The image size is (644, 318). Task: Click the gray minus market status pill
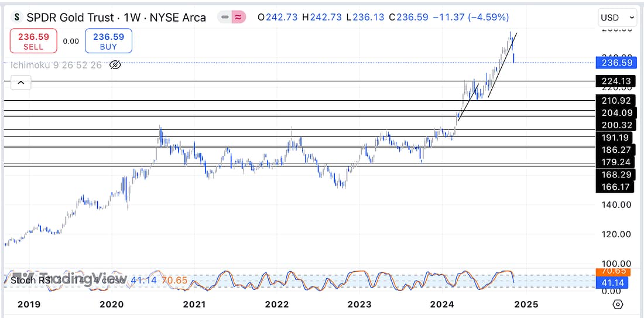click(x=225, y=18)
